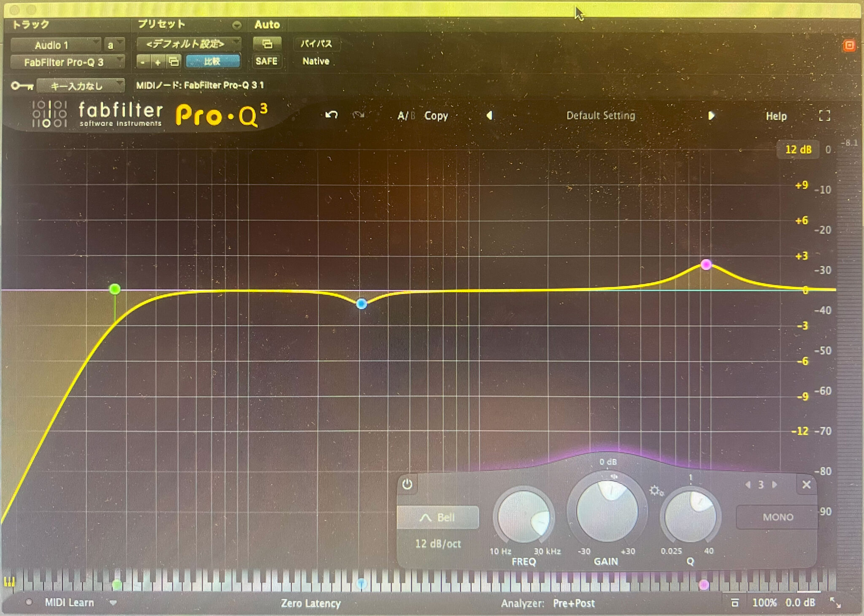This screenshot has width=864, height=616.
Task: Click the Copy button in the header
Action: pyautogui.click(x=437, y=116)
